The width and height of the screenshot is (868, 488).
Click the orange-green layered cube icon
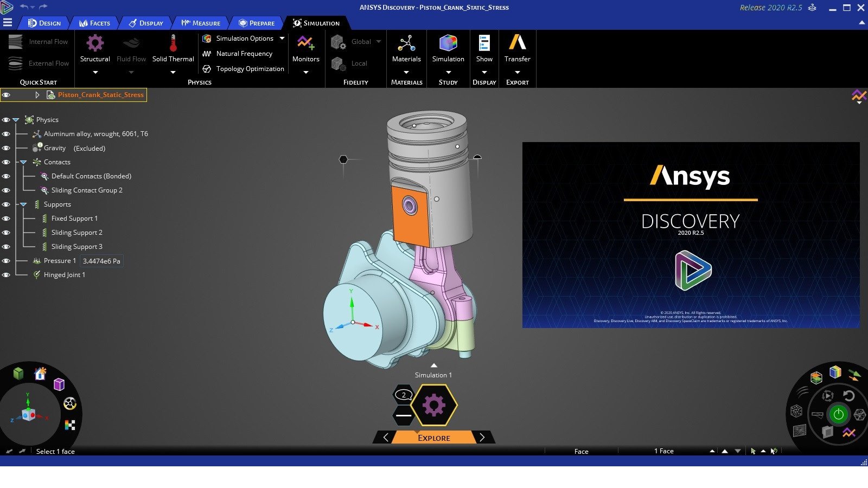[x=816, y=377]
